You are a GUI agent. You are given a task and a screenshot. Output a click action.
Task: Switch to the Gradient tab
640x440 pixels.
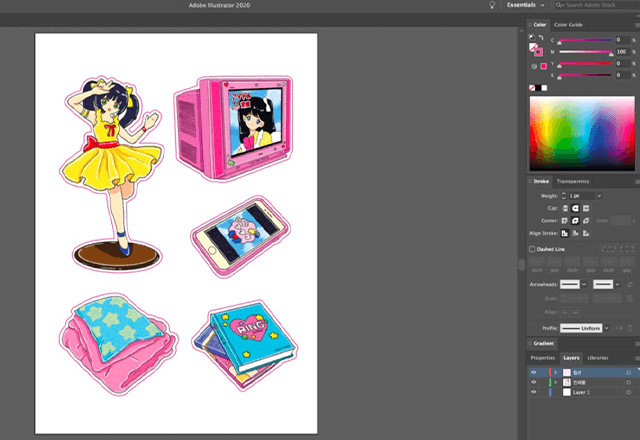click(543, 343)
